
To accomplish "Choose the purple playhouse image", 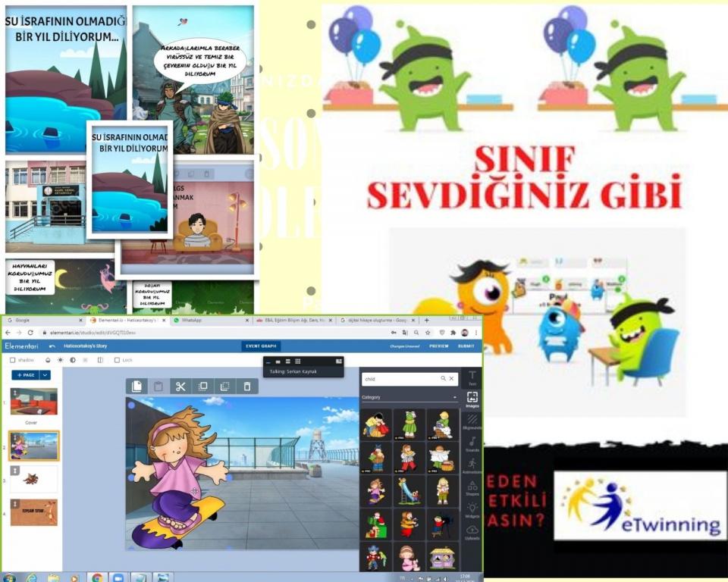I will tap(442, 558).
